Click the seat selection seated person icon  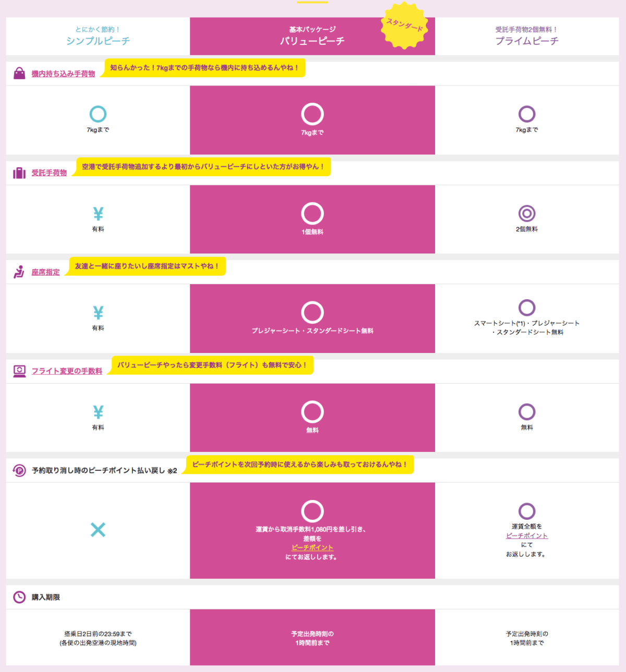[x=19, y=272]
